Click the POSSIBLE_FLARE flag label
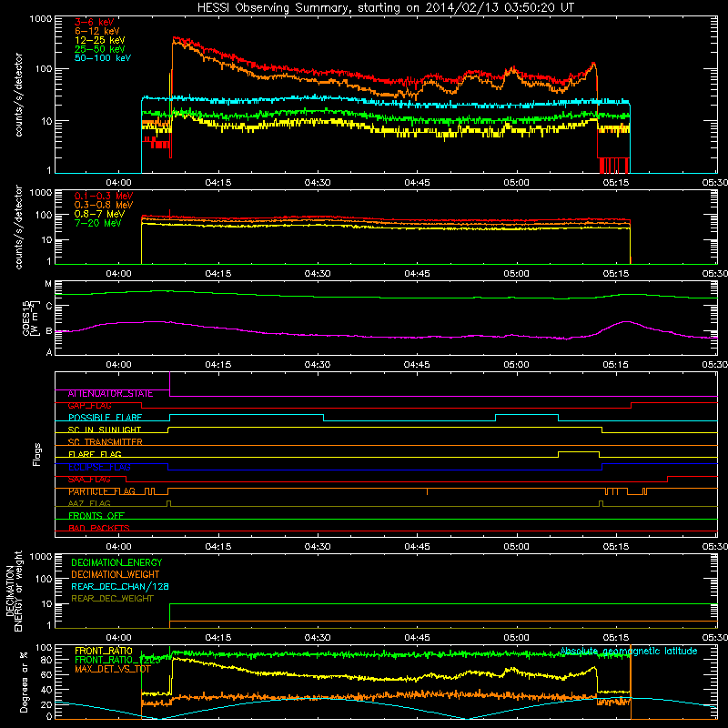Viewport: 728px width, 728px height. (105, 418)
